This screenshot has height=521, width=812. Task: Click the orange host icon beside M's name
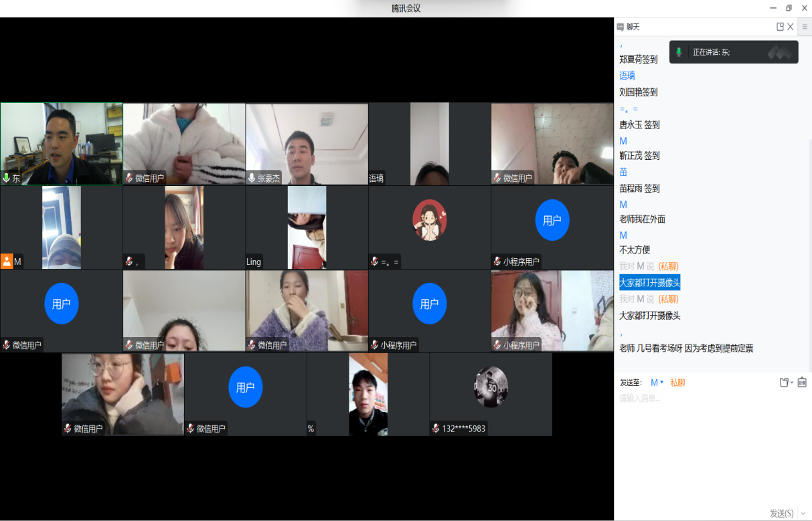point(7,262)
